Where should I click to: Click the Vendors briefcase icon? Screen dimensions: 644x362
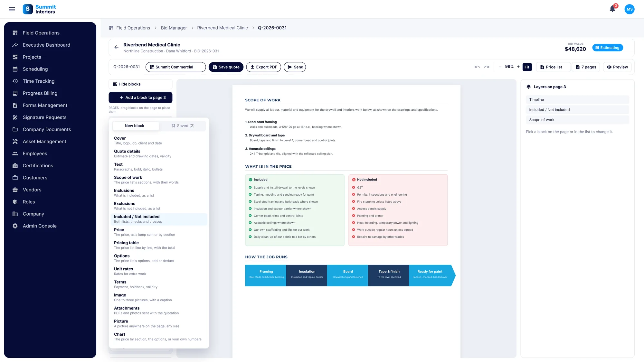(15, 190)
